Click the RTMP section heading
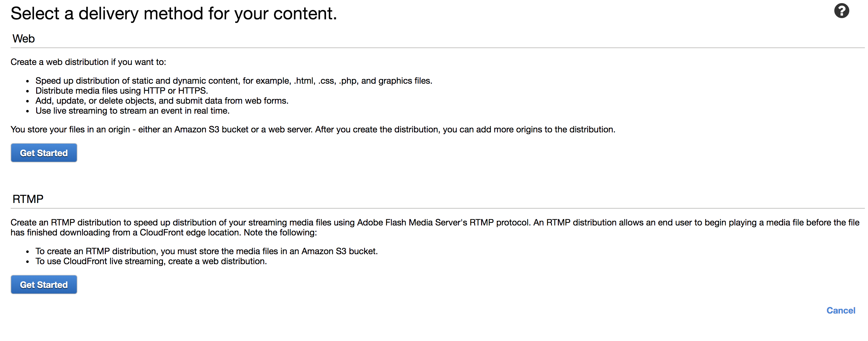 point(28,199)
